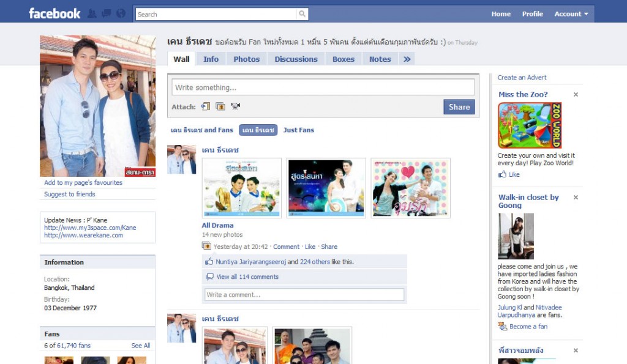Open notifications globe icon
Viewport: 627px width, 364px height.
click(x=121, y=13)
